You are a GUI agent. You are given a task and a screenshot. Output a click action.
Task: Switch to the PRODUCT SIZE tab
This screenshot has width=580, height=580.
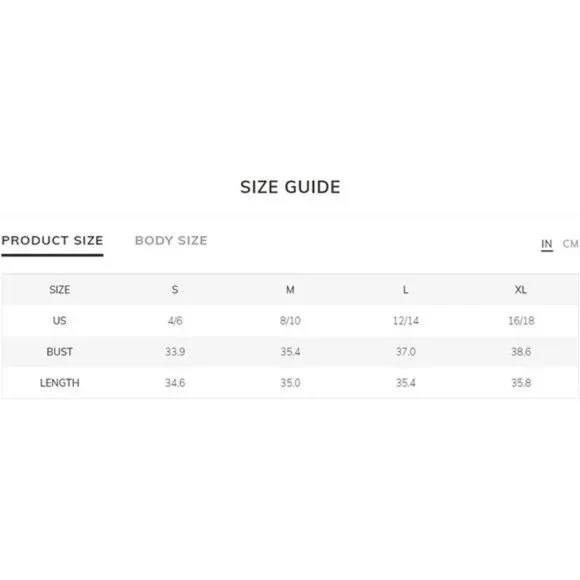tap(52, 240)
